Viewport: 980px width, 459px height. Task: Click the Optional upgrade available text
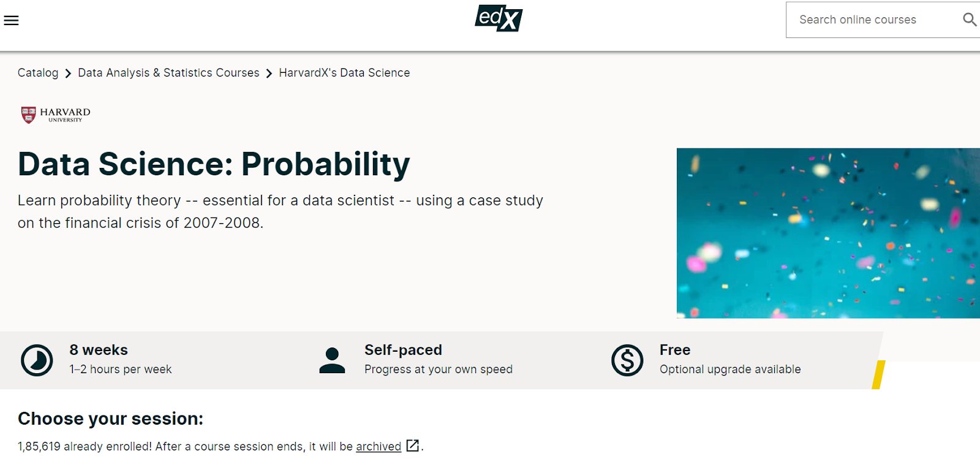click(x=730, y=370)
